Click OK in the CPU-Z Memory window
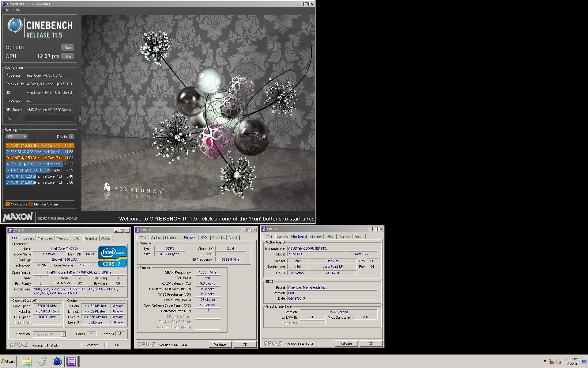The width and height of the screenshot is (588, 368). 245,344
